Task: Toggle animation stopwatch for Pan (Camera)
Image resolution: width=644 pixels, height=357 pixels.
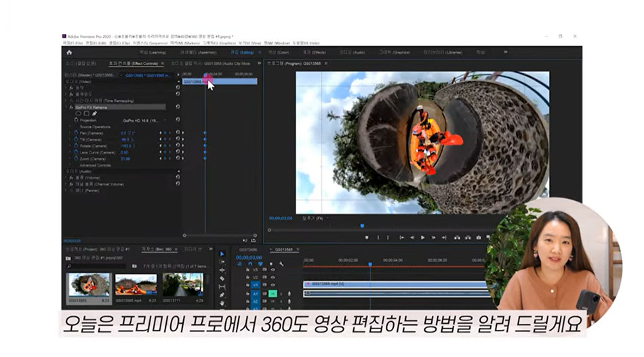Action: (x=76, y=133)
